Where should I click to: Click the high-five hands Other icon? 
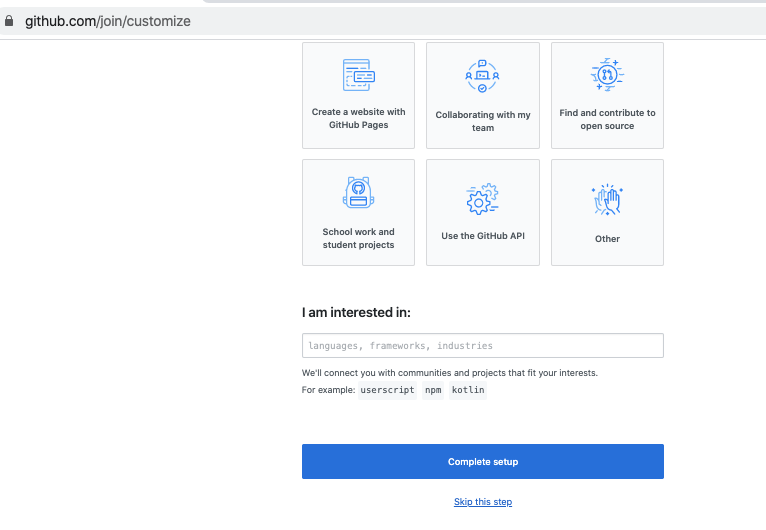[607, 199]
